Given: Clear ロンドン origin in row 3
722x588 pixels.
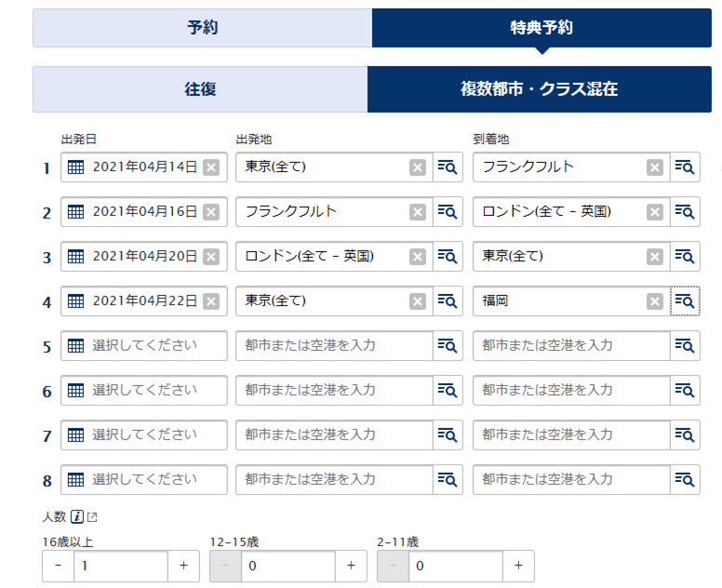Looking at the screenshot, I should click(x=418, y=257).
